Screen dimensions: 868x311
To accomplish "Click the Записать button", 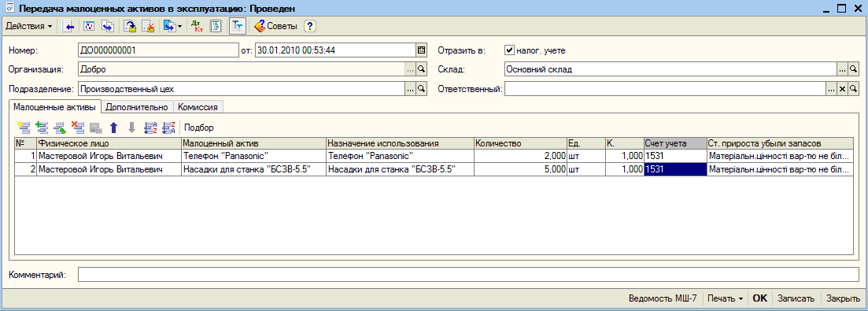I will [x=796, y=298].
